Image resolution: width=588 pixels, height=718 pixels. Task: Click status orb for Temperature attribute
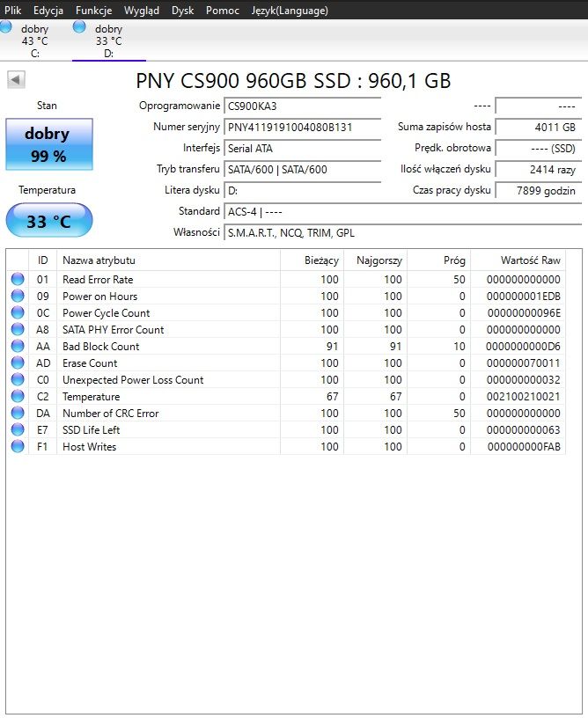[18, 396]
